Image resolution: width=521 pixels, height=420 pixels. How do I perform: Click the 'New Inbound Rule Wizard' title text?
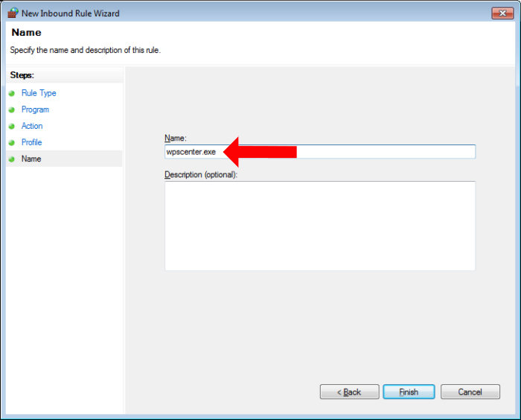click(x=71, y=13)
